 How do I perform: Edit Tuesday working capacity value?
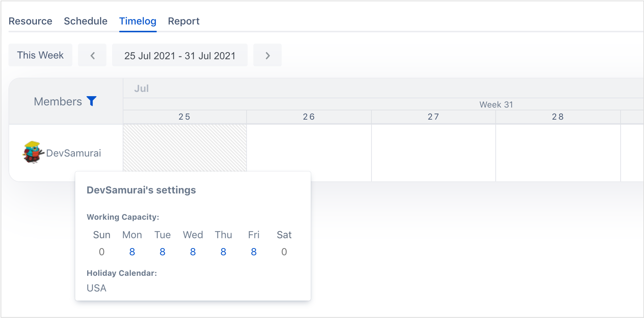pyautogui.click(x=162, y=252)
